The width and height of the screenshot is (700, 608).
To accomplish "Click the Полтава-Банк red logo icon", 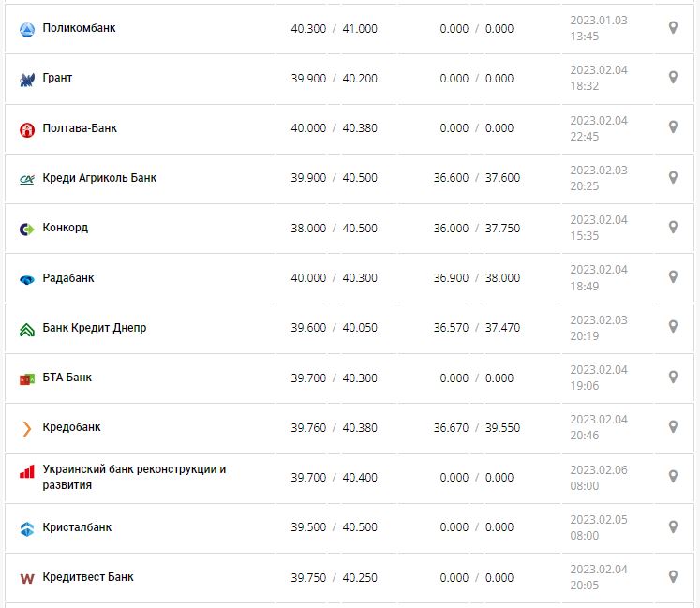I will 26,129.
